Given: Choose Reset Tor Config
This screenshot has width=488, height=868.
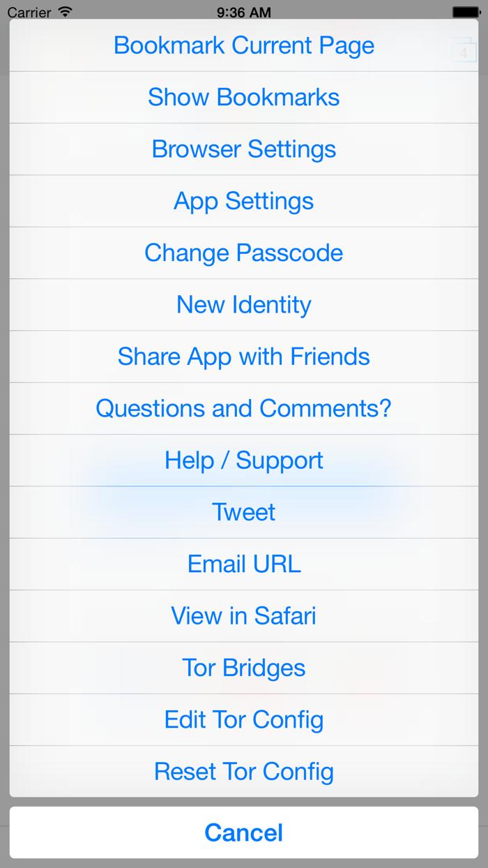Looking at the screenshot, I should (244, 772).
